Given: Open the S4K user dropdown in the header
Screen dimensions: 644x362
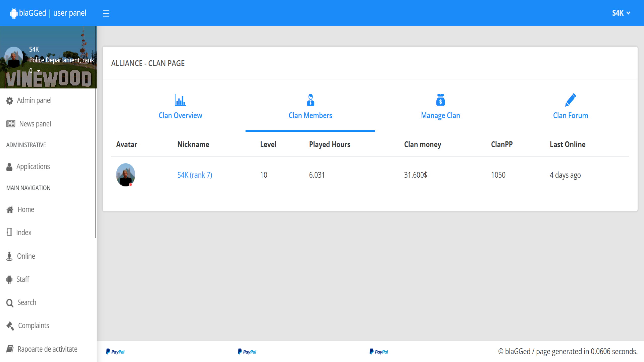Looking at the screenshot, I should pyautogui.click(x=621, y=13).
